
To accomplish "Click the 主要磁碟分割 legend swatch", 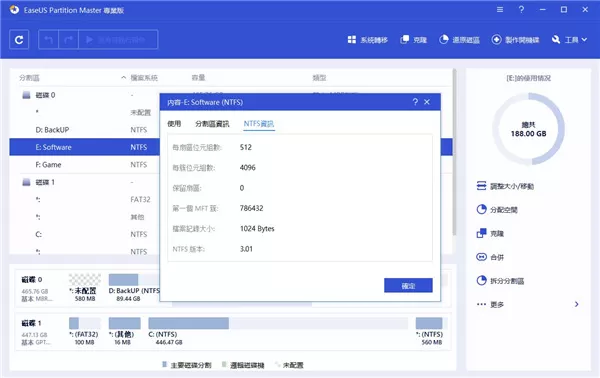I will 165,364.
